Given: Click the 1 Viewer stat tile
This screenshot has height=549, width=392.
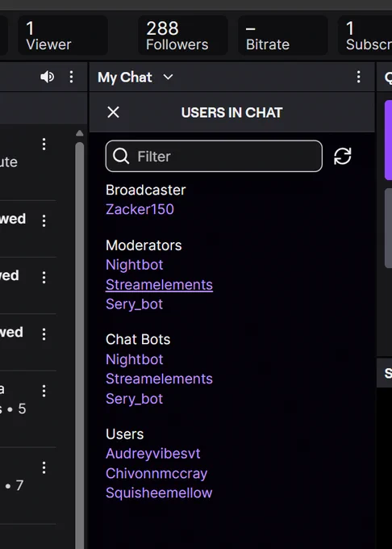Looking at the screenshot, I should (63, 36).
